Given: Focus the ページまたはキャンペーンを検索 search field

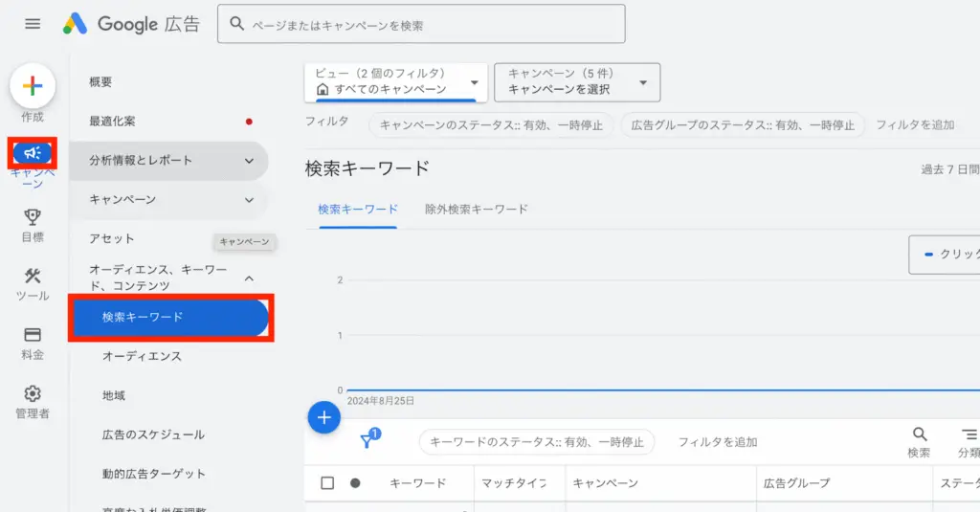Looking at the screenshot, I should (x=421, y=24).
